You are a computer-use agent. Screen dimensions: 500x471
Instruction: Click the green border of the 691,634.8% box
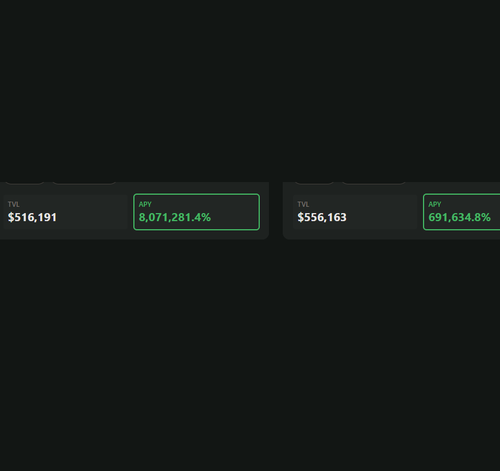click(461, 194)
